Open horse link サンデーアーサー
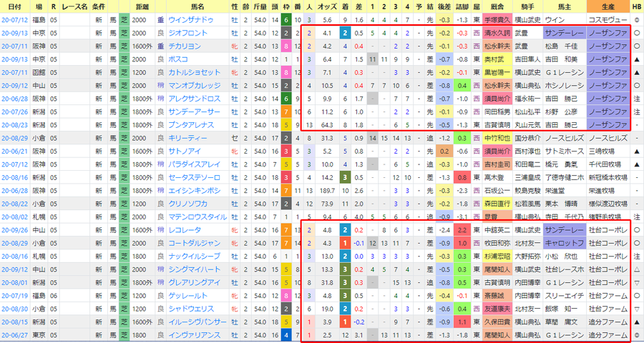The height and width of the screenshot is (343, 644). tap(194, 111)
